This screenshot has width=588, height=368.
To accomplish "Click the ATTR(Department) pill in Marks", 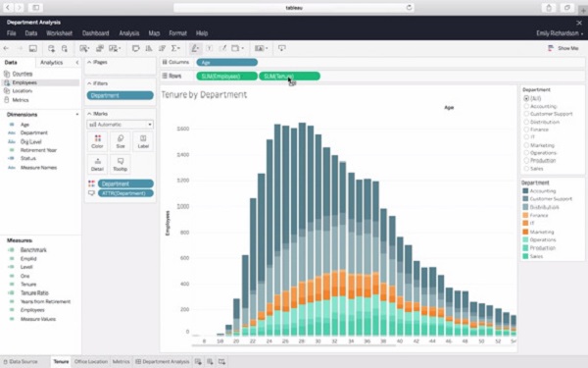I will [125, 193].
